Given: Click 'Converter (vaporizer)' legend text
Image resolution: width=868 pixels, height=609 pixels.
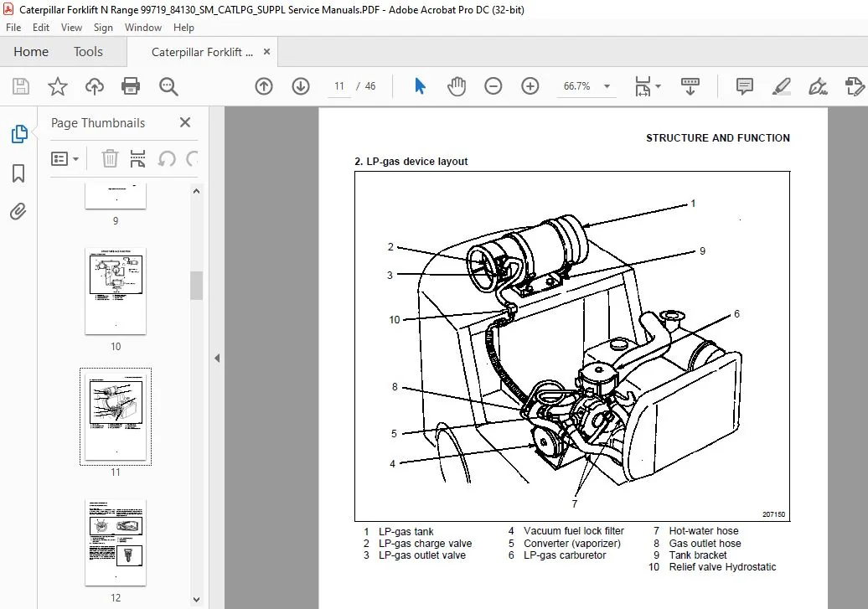Looking at the screenshot, I should tap(572, 543).
